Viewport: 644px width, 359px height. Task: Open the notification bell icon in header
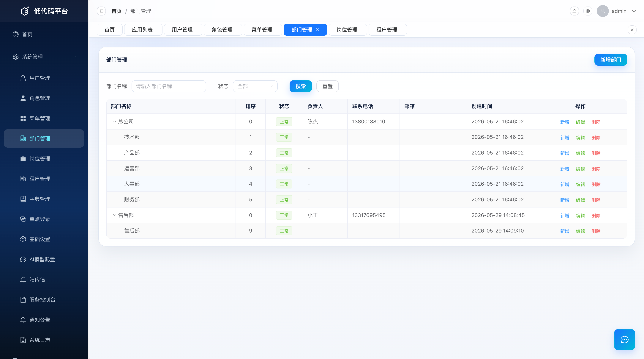coord(574,11)
